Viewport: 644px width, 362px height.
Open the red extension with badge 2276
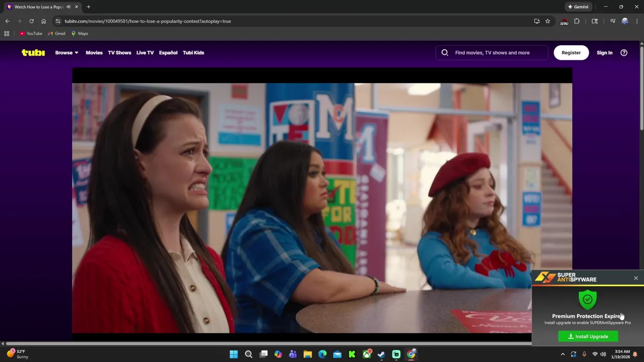564,21
